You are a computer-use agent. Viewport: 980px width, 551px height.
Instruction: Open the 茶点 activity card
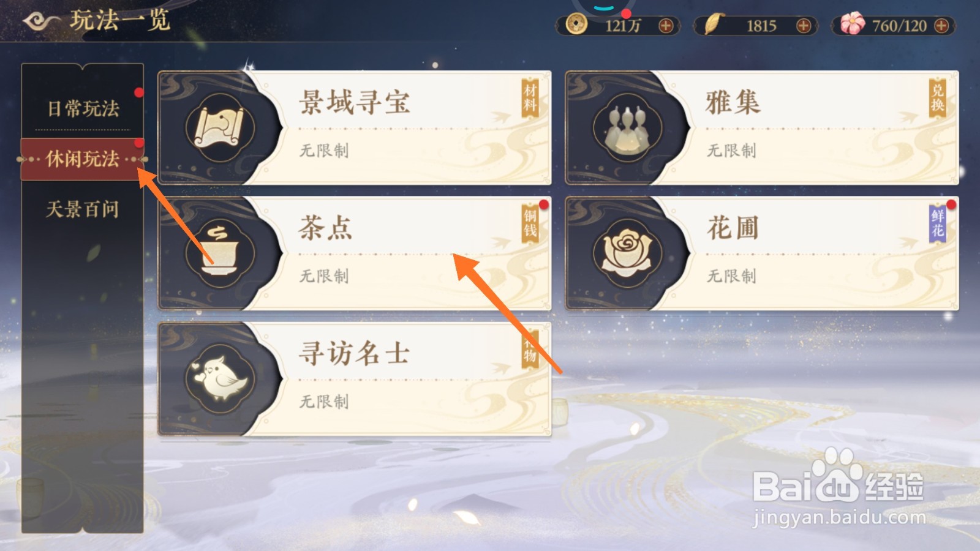pyautogui.click(x=355, y=253)
